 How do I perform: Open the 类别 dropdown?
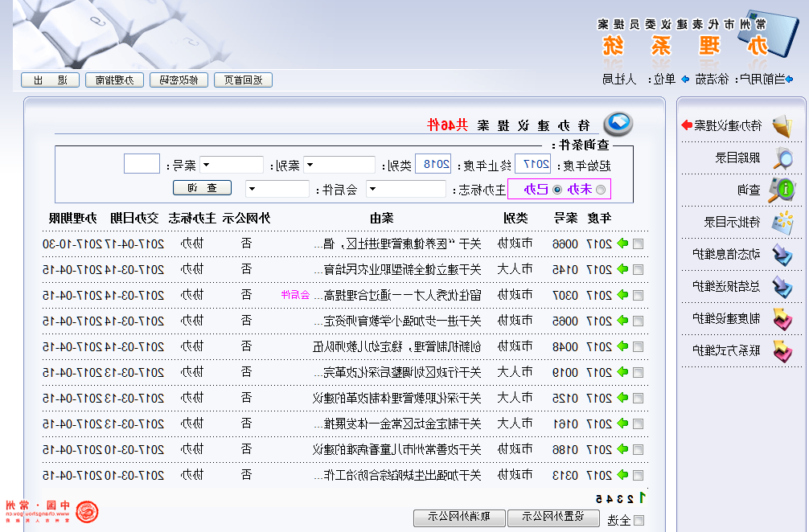point(339,165)
